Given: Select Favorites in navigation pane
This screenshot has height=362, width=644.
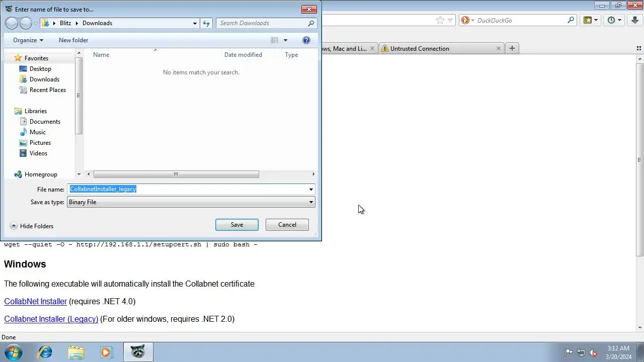Looking at the screenshot, I should pos(36,58).
